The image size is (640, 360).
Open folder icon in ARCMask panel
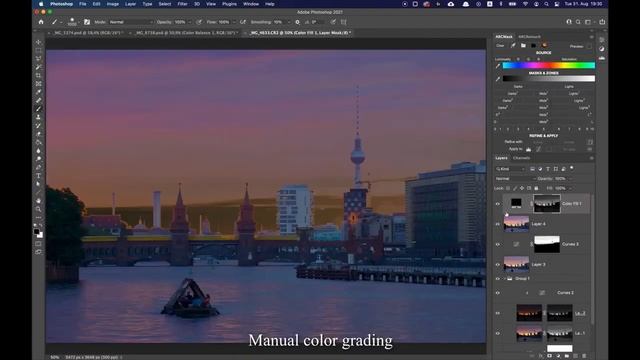(x=523, y=46)
